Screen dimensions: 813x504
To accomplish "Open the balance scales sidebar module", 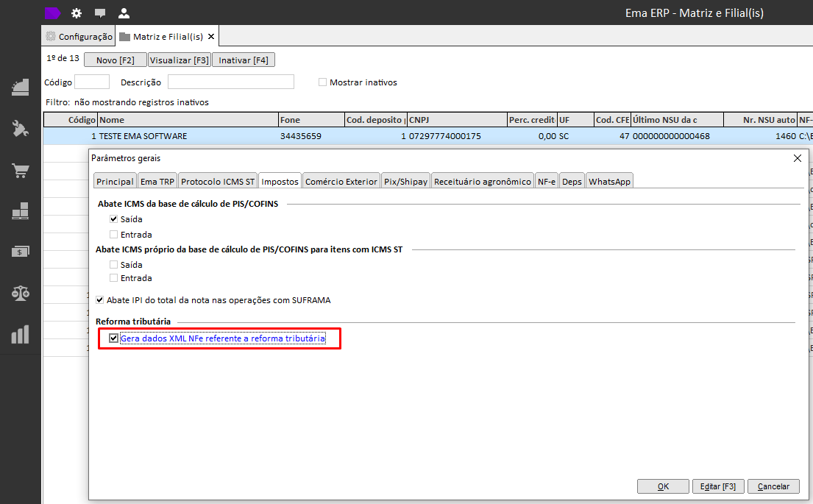I will [21, 293].
